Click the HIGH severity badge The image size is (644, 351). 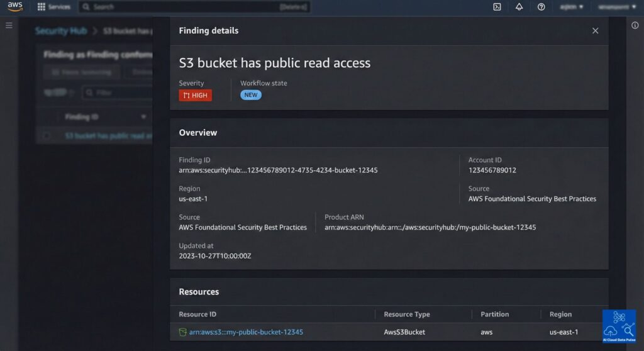(x=196, y=96)
